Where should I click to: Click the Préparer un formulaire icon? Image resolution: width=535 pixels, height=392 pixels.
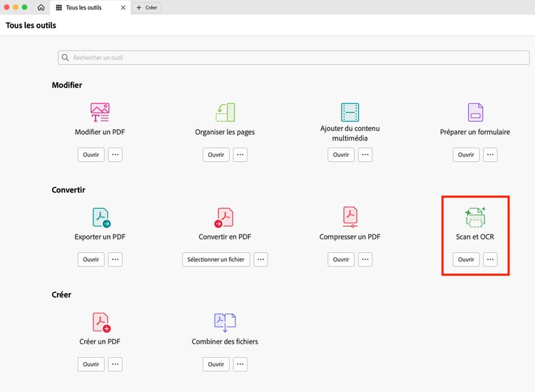click(x=475, y=112)
